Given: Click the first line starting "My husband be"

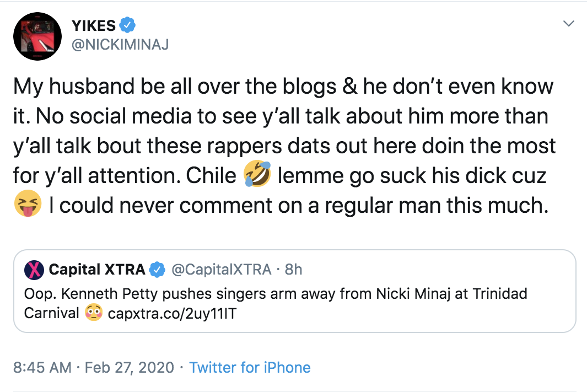Looking at the screenshot, I should [x=283, y=87].
